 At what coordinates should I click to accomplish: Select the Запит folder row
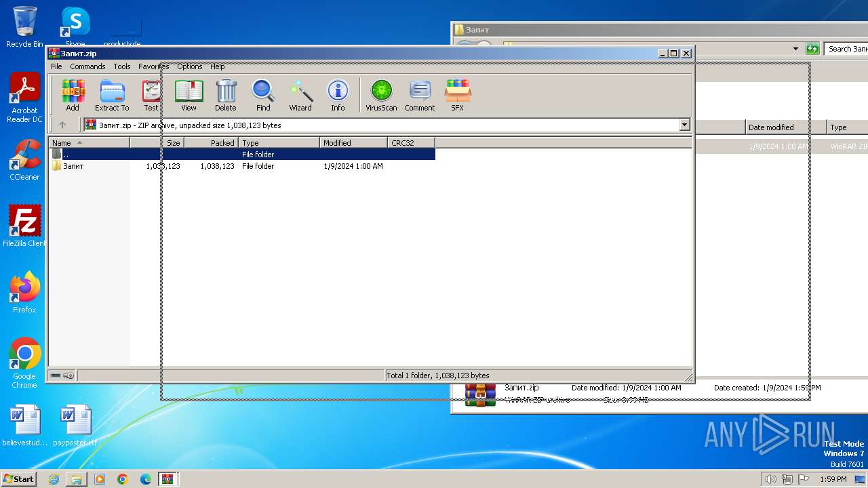[x=242, y=166]
